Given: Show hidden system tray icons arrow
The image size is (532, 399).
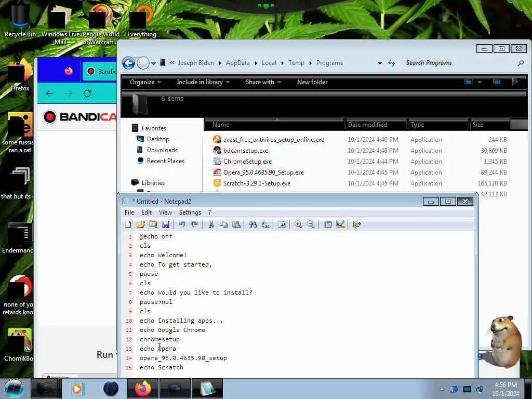Looking at the screenshot, I should coord(442,389).
